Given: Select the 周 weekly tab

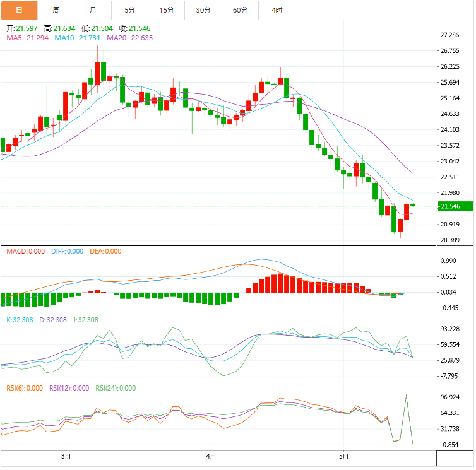Looking at the screenshot, I should coord(56,10).
